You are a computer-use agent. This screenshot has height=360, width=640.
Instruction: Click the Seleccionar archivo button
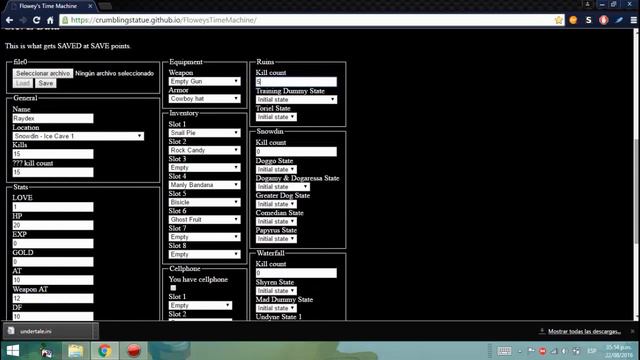pyautogui.click(x=43, y=73)
